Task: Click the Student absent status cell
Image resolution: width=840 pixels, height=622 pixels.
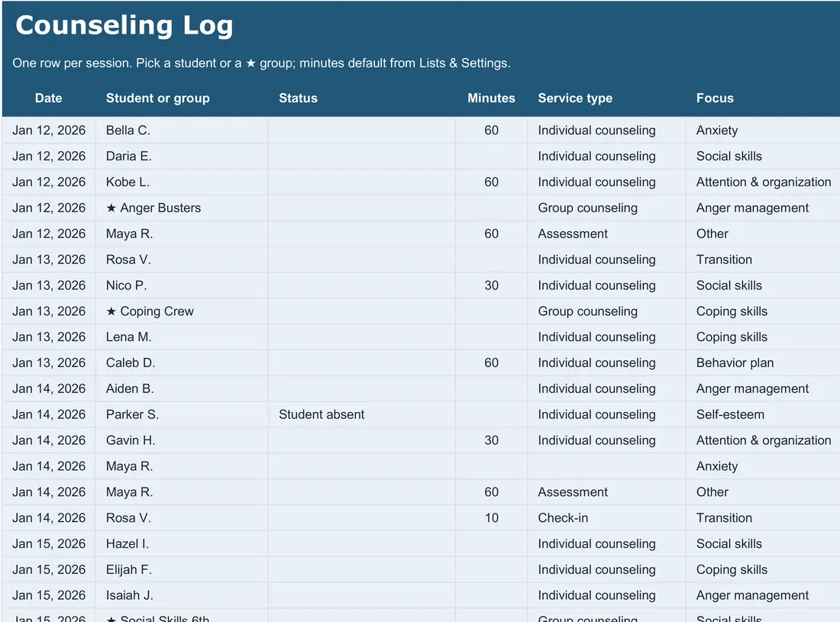Action: (362, 414)
